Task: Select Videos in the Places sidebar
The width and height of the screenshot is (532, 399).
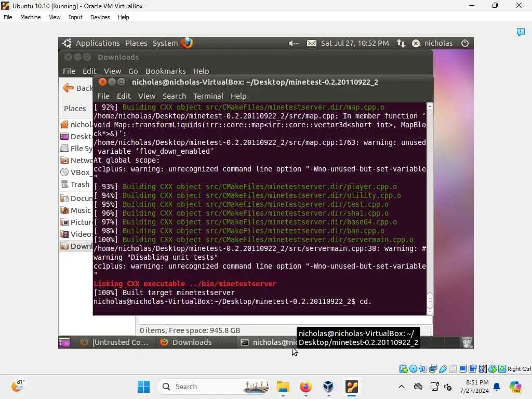Action: tap(76, 234)
